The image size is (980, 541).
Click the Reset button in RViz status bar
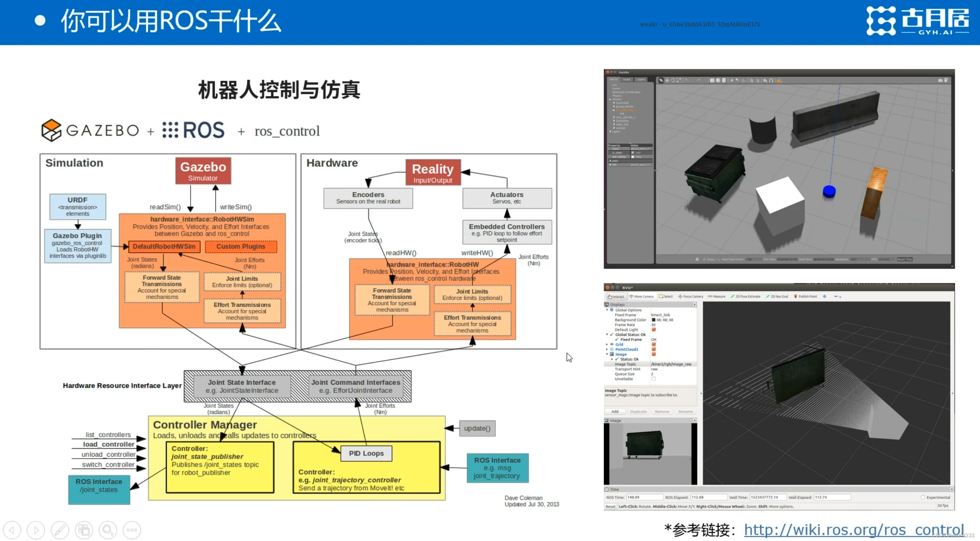pos(610,507)
